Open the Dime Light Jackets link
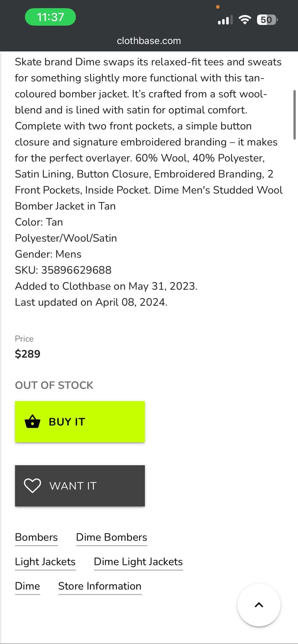 pos(138,562)
